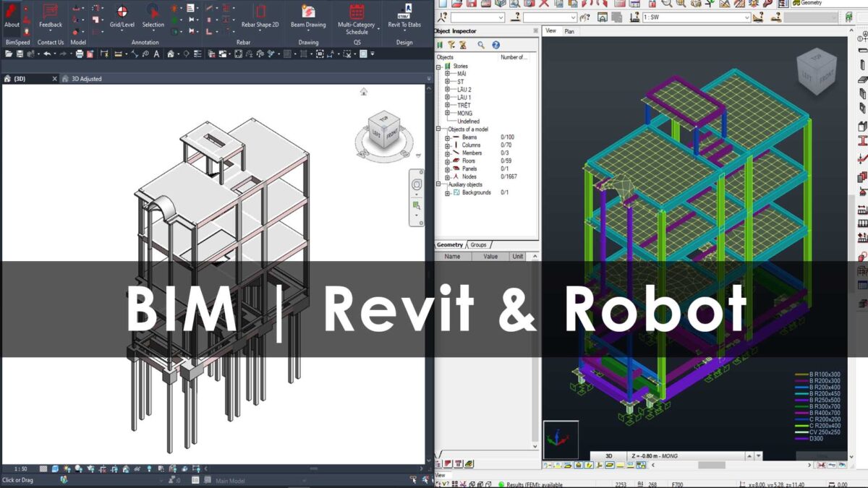This screenshot has height=488, width=868.
Task: Click the Default 3D View house icon
Action: click(171, 54)
